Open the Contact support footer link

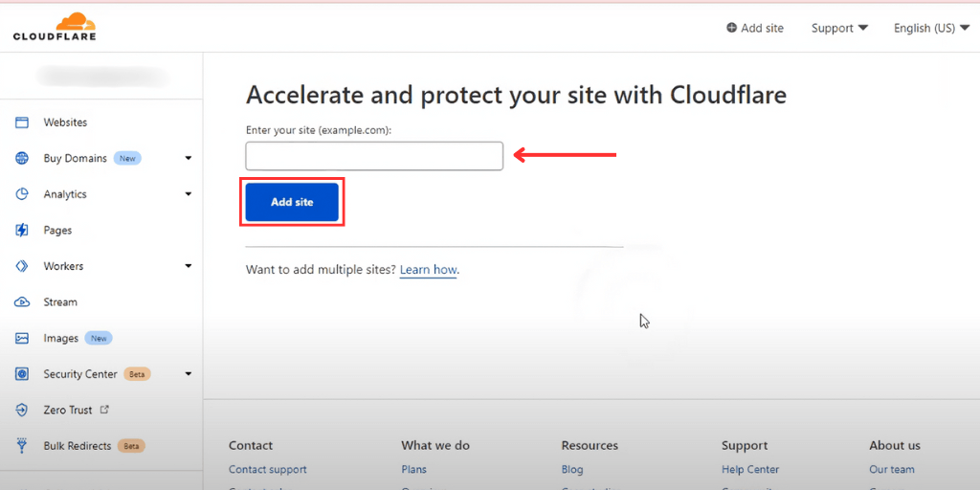click(268, 469)
